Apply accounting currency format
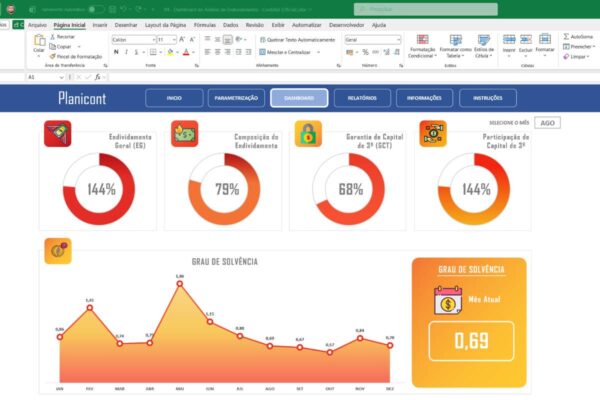The height and width of the screenshot is (400, 600). (x=349, y=52)
